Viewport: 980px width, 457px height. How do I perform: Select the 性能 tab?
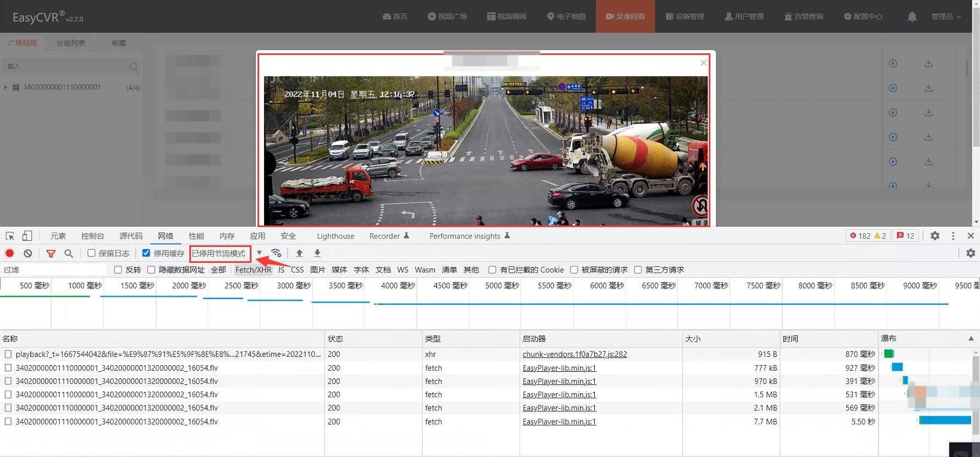[x=196, y=236]
